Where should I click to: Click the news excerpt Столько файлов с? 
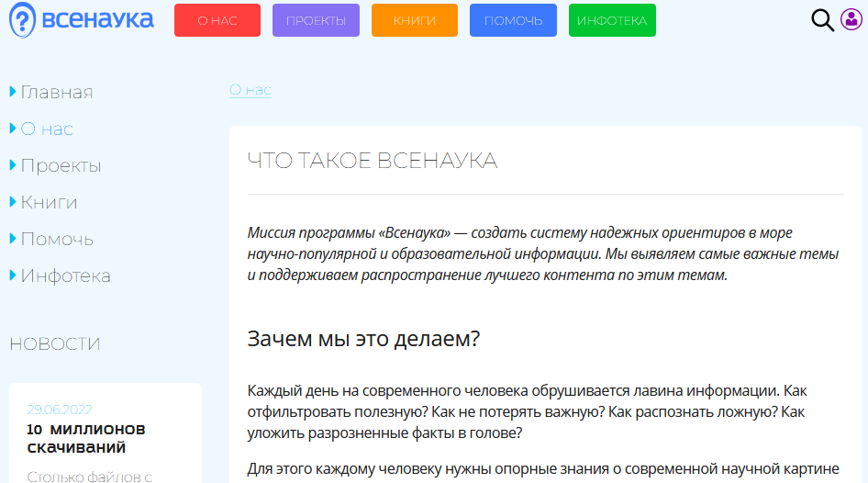(x=89, y=477)
